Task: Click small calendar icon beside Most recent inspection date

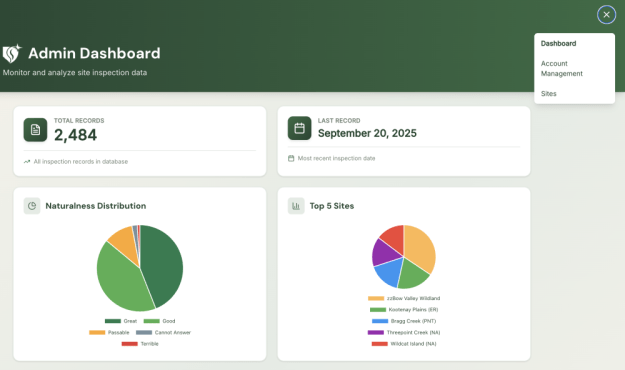Action: tap(291, 158)
